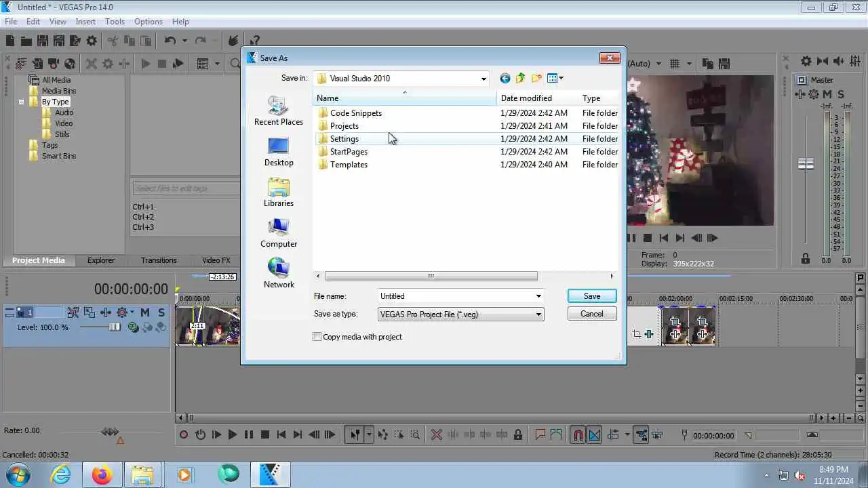Solo video track 1 with S button

pos(161,312)
